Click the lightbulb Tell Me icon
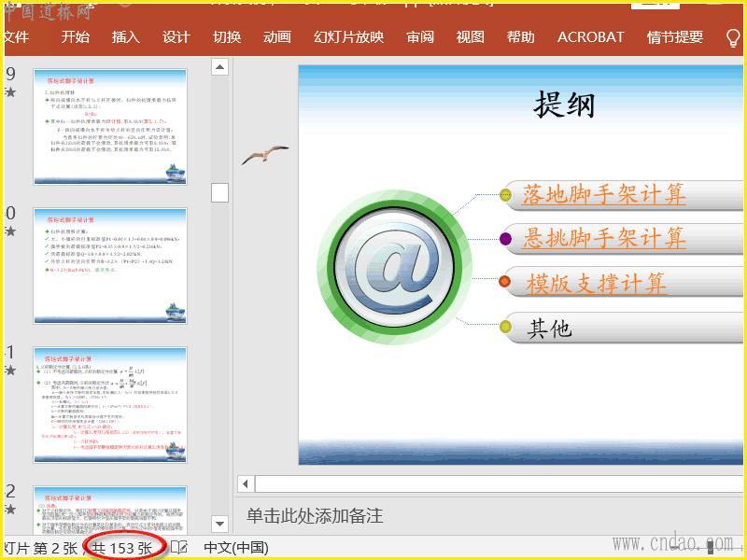Viewport: 747px width, 560px height. click(x=733, y=38)
